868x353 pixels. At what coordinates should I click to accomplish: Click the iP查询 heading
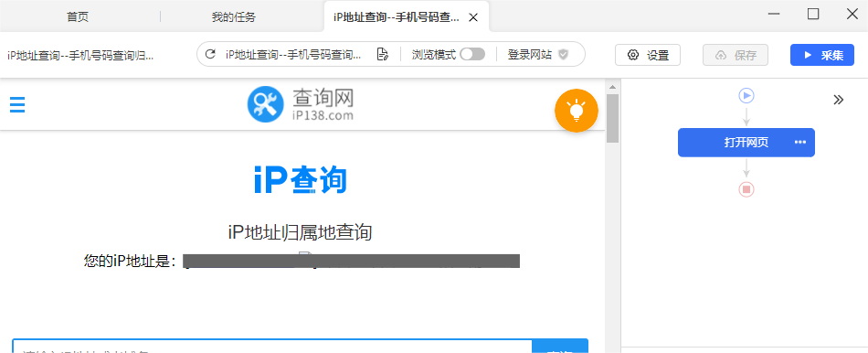coord(301,179)
